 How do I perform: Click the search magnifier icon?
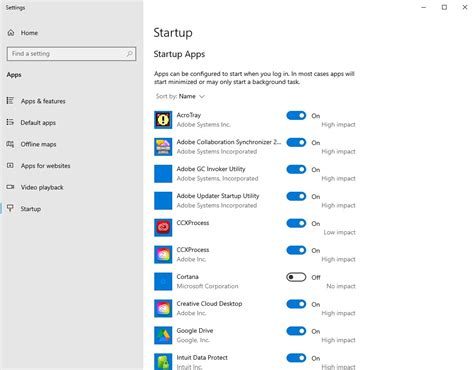129,54
